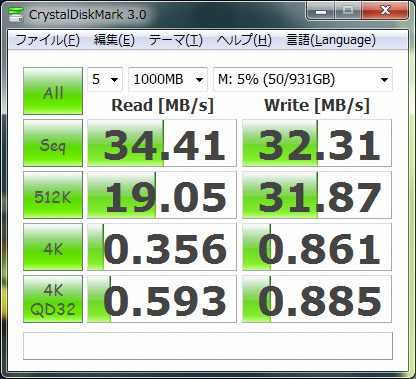Open the test count dropdown showing 5
The height and width of the screenshot is (379, 416).
click(105, 79)
